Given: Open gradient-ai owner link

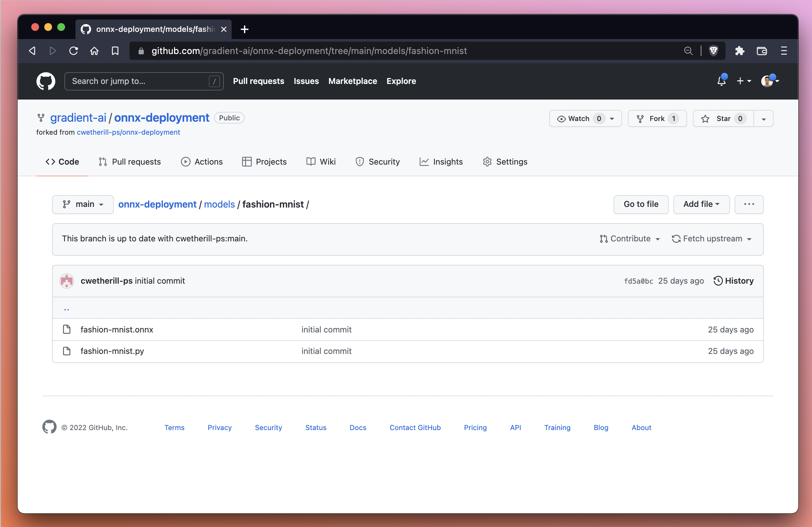Looking at the screenshot, I should [x=78, y=118].
